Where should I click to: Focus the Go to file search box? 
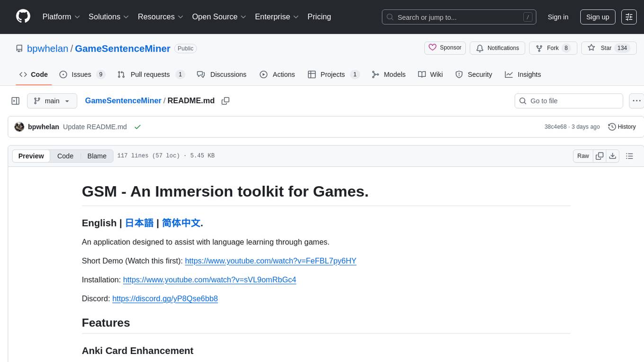pyautogui.click(x=569, y=101)
